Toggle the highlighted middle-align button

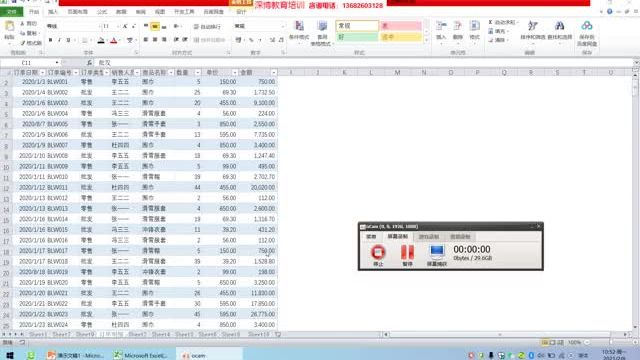[155, 27]
